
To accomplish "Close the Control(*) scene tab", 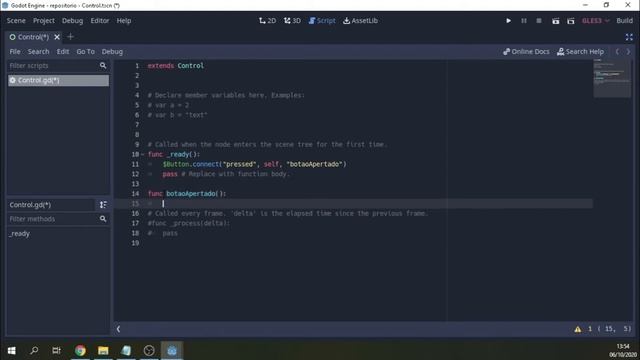I will 57,37.
